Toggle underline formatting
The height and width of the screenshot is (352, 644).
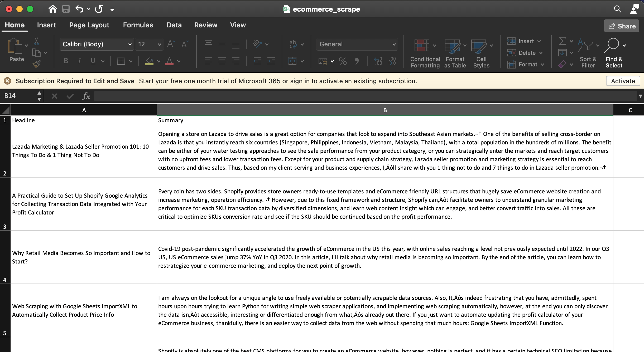[x=93, y=61]
